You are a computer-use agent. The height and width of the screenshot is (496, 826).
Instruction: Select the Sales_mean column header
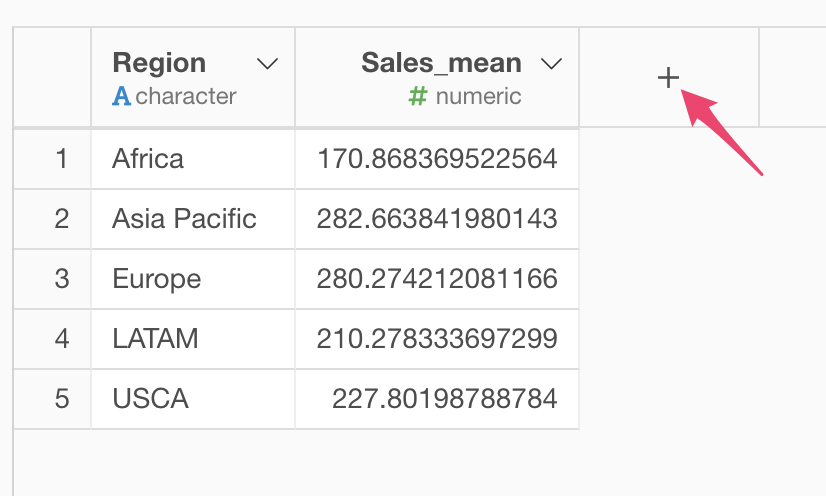437,77
